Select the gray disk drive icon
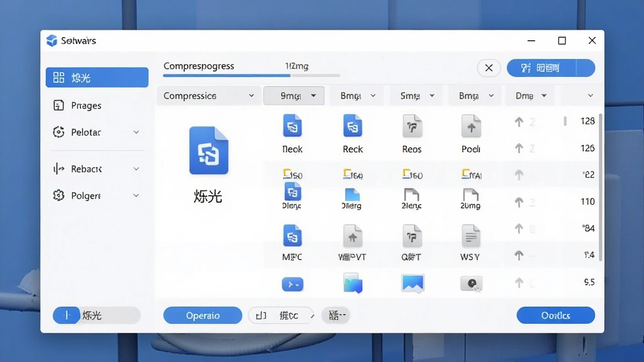 click(471, 283)
